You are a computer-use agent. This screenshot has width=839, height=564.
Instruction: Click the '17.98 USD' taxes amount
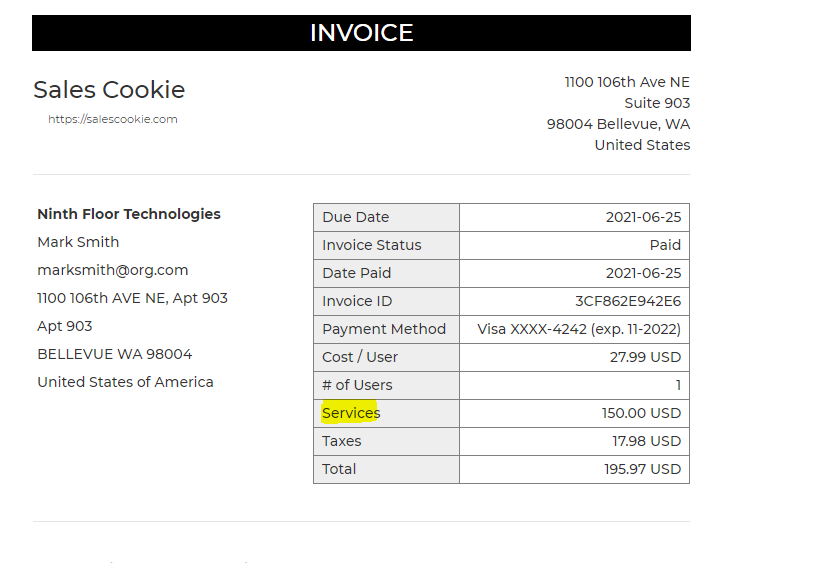pos(646,441)
